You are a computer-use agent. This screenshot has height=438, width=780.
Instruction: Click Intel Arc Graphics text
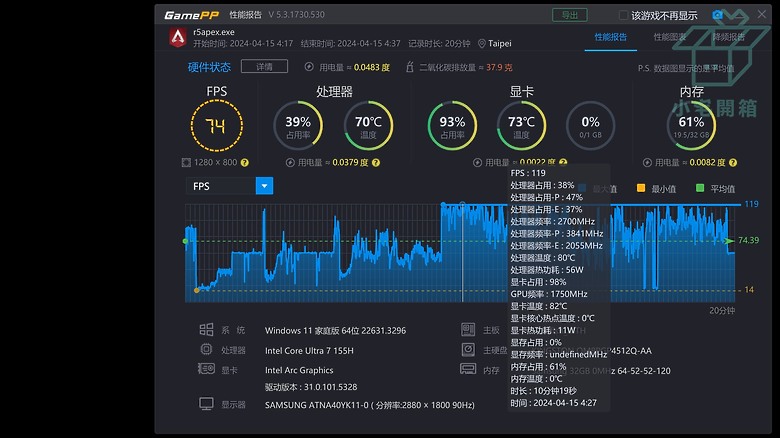(299, 370)
